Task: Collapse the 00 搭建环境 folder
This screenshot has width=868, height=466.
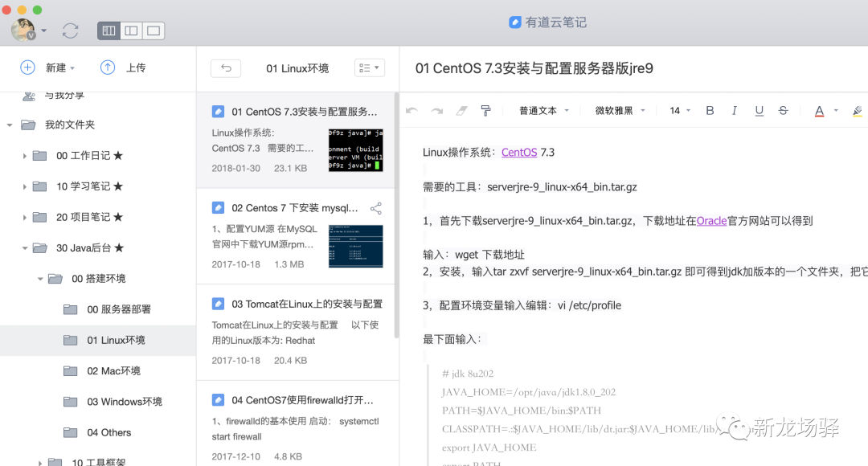Action: (x=40, y=279)
